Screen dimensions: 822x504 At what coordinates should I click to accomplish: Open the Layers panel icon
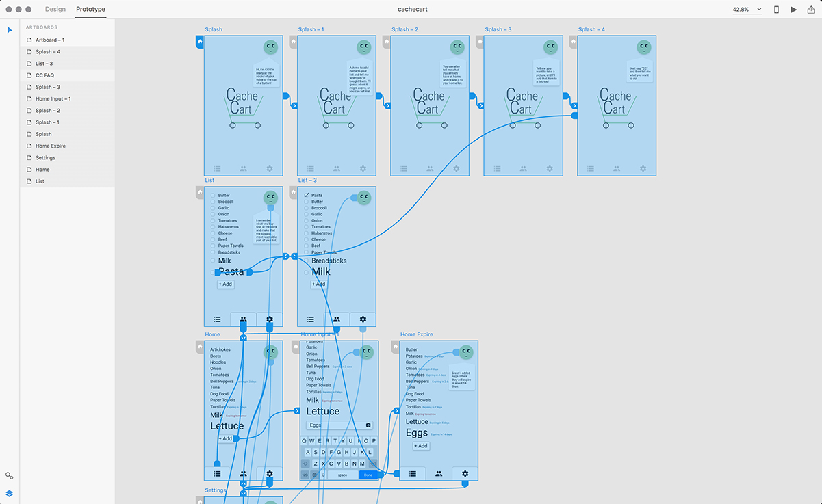(x=10, y=493)
